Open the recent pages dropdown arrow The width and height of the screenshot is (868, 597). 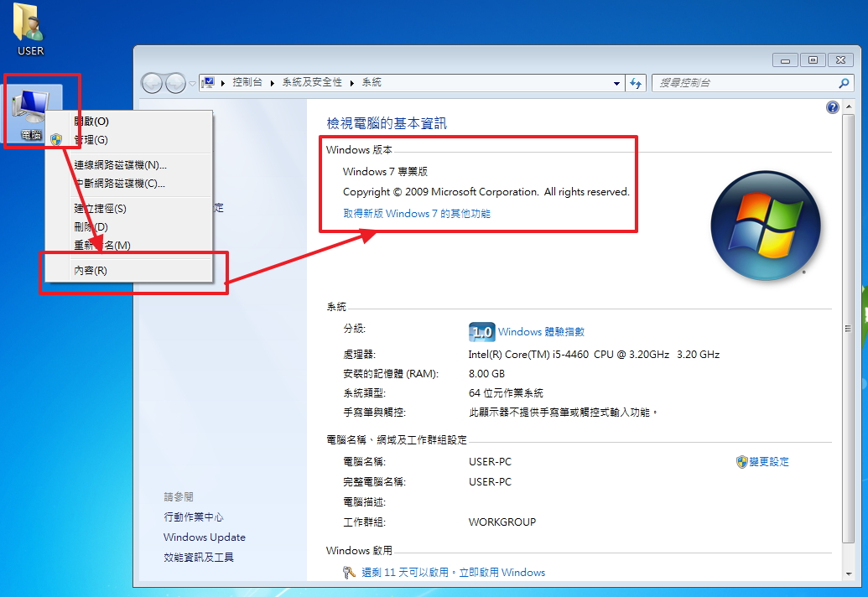pyautogui.click(x=192, y=84)
